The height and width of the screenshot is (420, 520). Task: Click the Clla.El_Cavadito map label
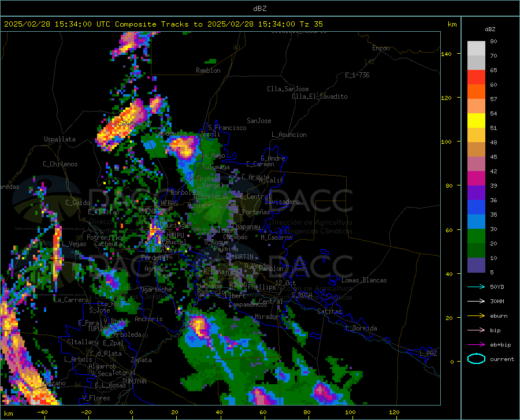320,96
